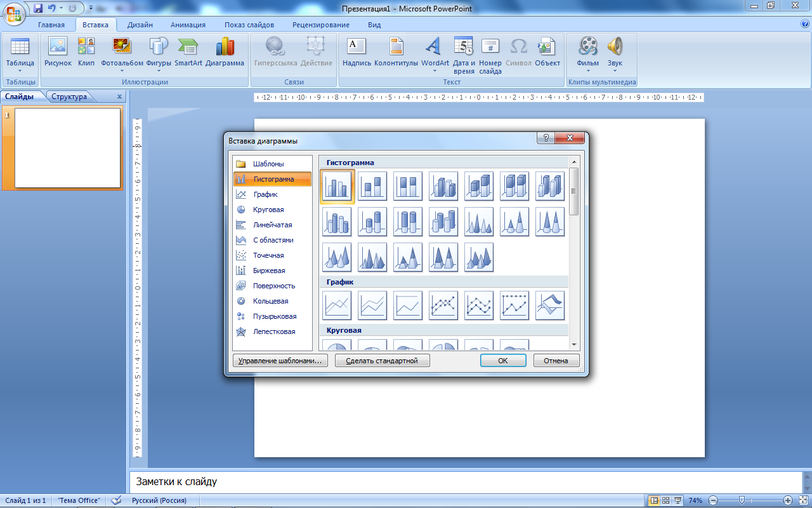Click Сделать стандартной button

click(383, 361)
